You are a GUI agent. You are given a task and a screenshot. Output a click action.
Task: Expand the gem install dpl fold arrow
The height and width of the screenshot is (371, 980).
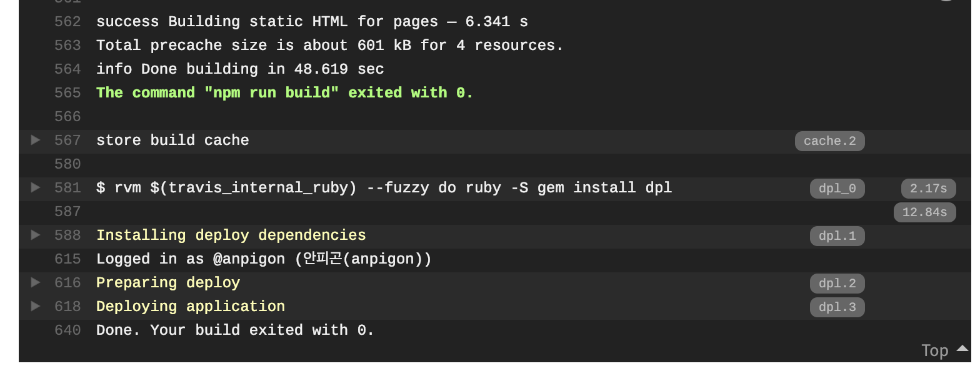tap(36, 187)
